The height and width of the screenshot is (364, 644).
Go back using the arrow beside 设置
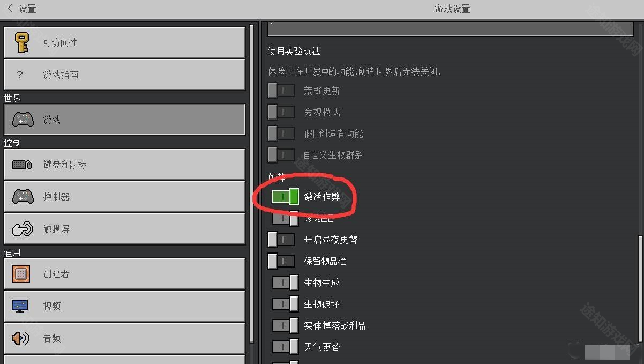click(10, 8)
